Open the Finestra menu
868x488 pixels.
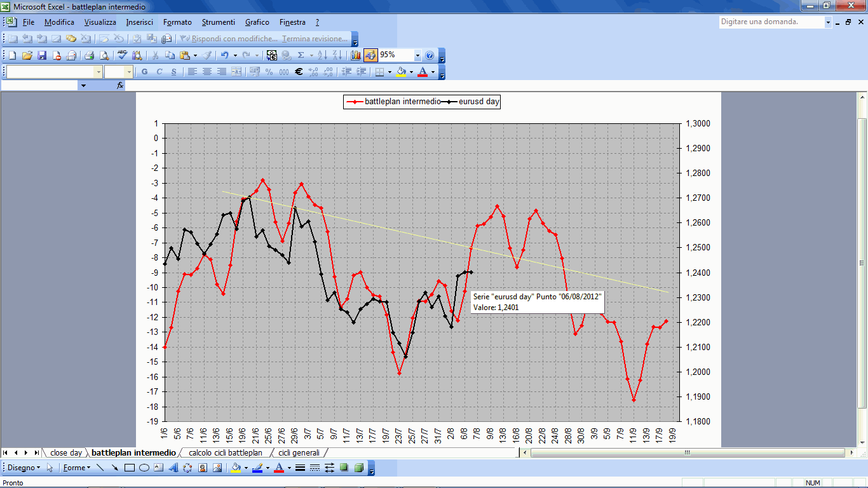(292, 22)
